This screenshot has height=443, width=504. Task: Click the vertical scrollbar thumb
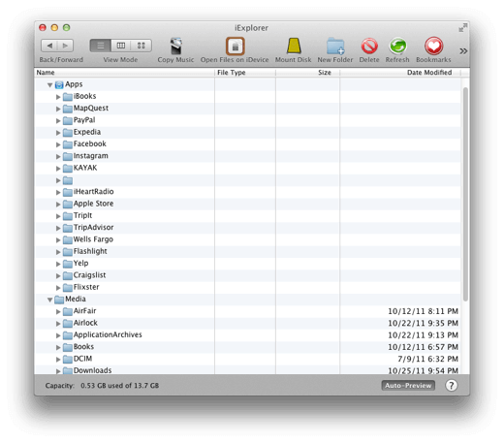click(465, 194)
